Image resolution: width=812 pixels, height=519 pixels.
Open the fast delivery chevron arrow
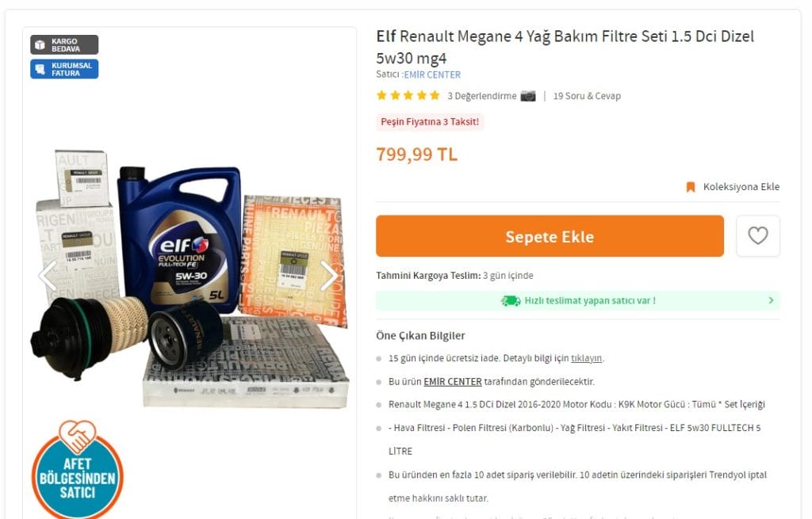click(771, 300)
